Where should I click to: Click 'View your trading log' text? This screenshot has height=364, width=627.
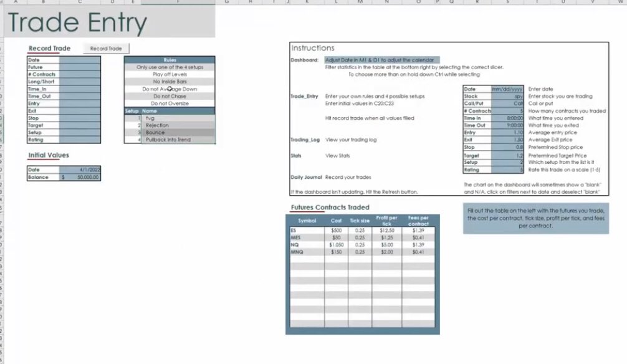351,140
